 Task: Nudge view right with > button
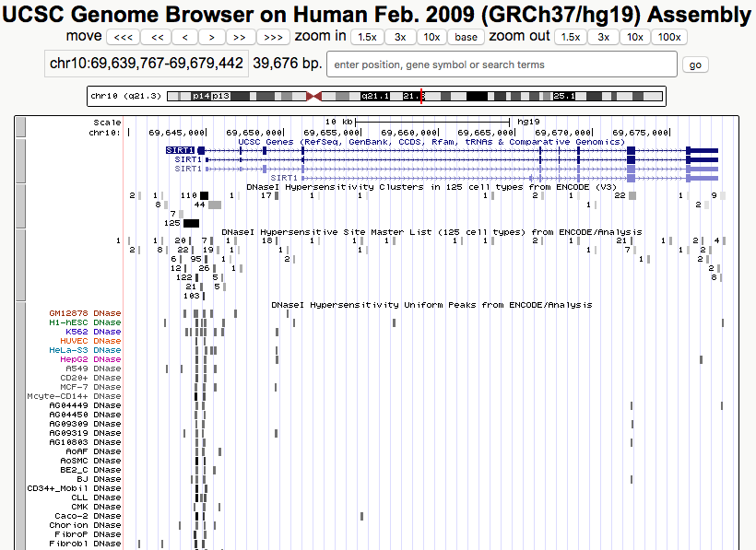click(212, 37)
